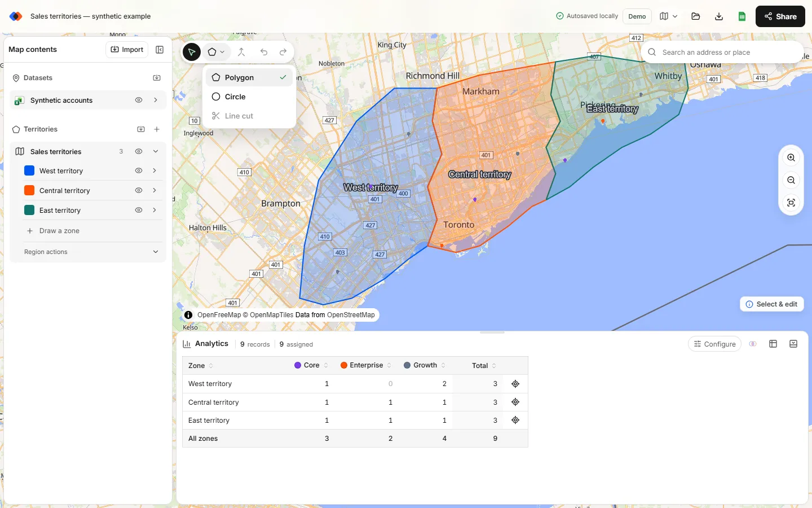Expand the Synthetic accounts dataset chevron
This screenshot has width=812, height=508.
pos(156,100)
